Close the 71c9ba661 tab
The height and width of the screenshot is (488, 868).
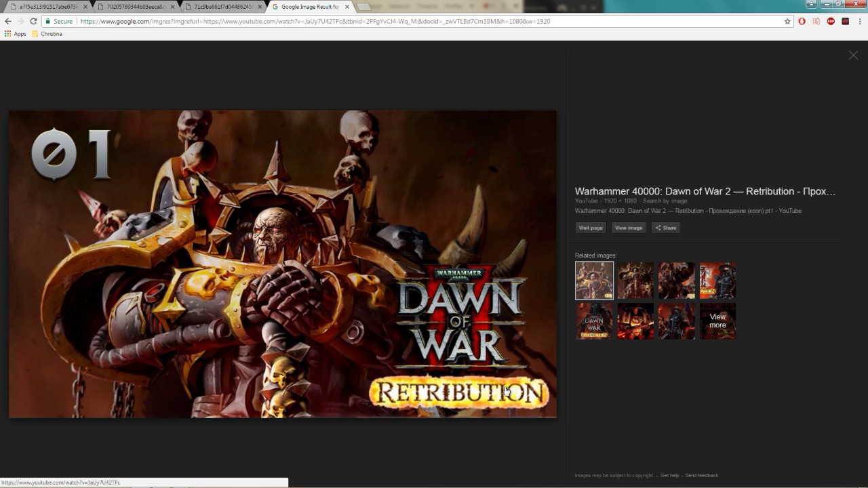point(260,7)
